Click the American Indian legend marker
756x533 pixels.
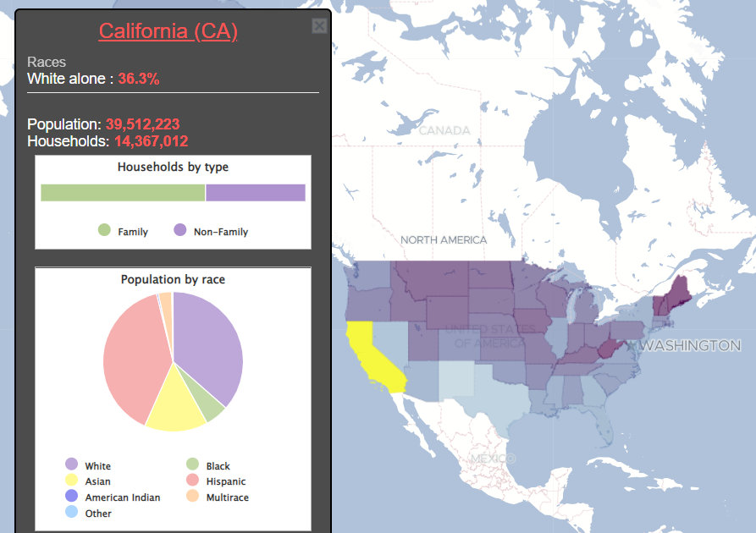tap(72, 497)
